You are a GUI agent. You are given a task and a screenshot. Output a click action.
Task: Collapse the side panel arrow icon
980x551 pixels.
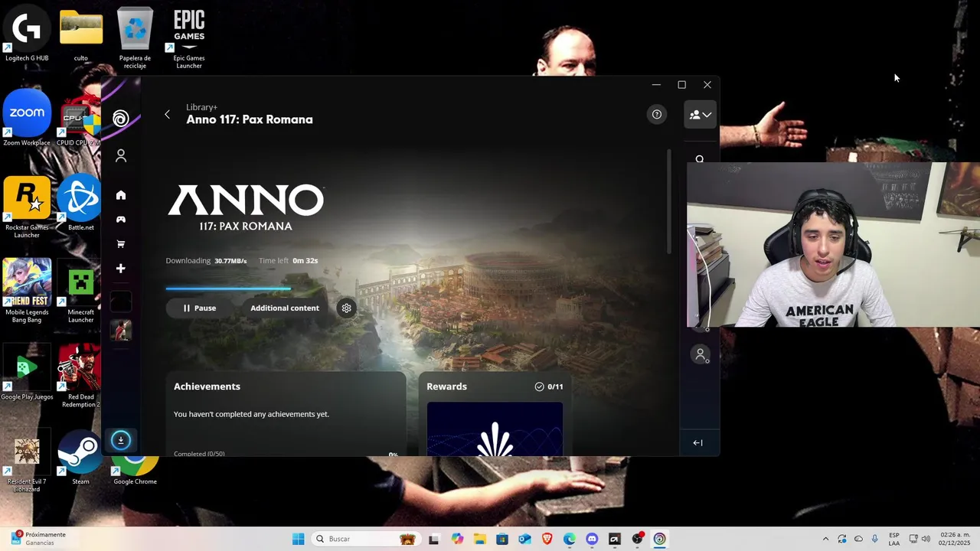pyautogui.click(x=697, y=443)
